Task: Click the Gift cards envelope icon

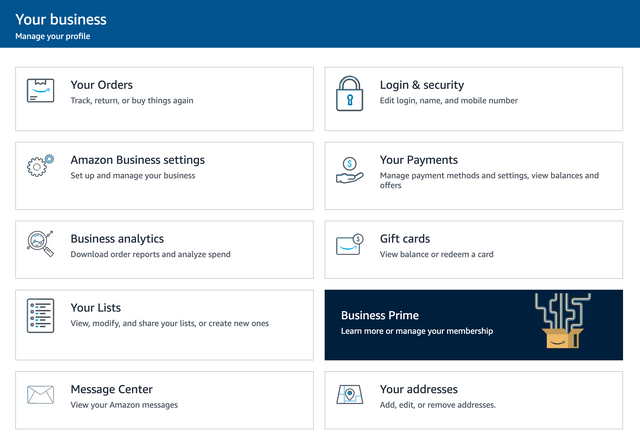Action: pos(350,245)
